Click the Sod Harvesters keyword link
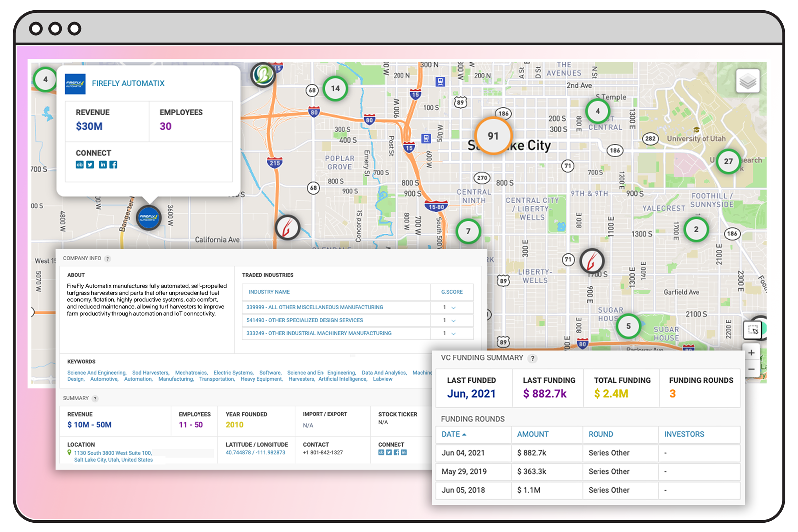Screen dimensions: 798x532 pyautogui.click(x=150, y=373)
